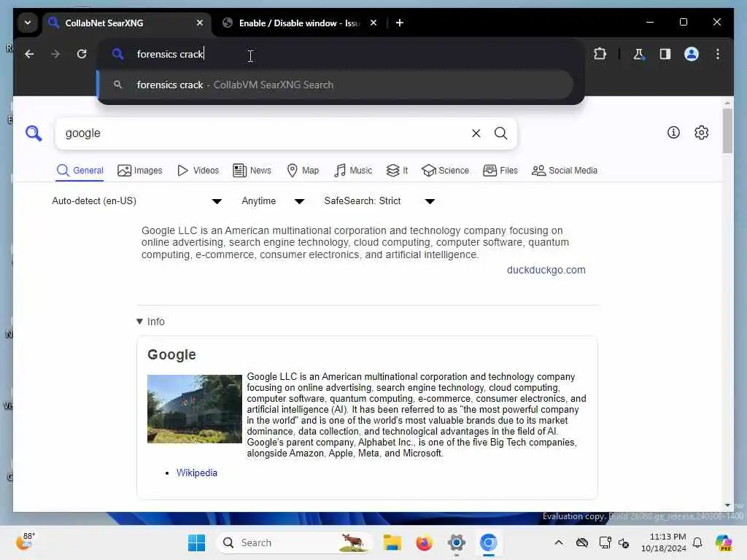This screenshot has height=560, width=747.
Task: Switch to Social Media category
Action: point(565,171)
